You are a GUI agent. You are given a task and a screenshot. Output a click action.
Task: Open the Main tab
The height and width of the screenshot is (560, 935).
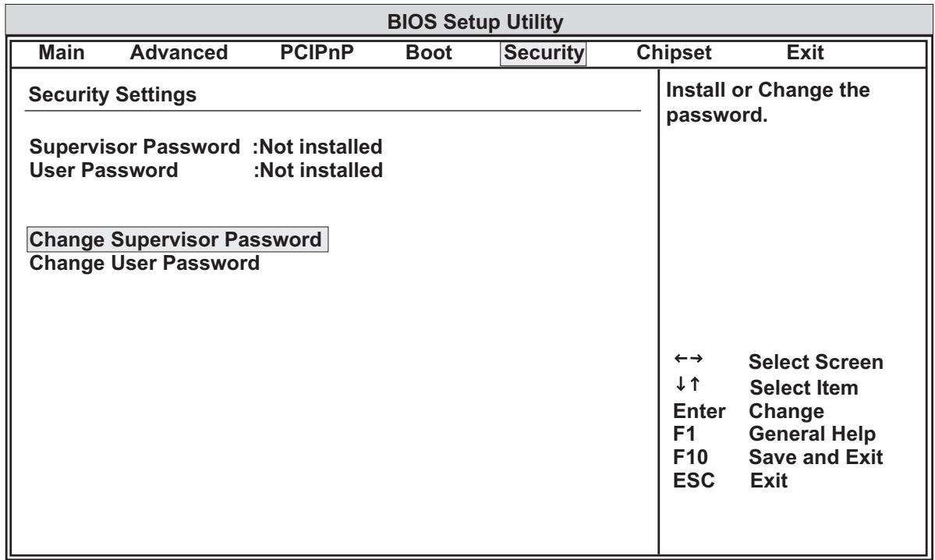[x=62, y=52]
